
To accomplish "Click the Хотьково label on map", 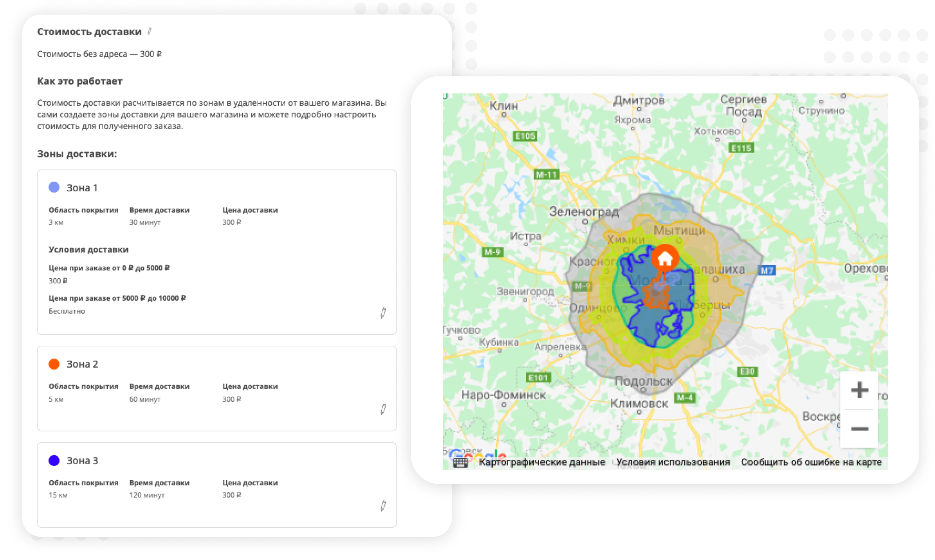I will 717,131.
